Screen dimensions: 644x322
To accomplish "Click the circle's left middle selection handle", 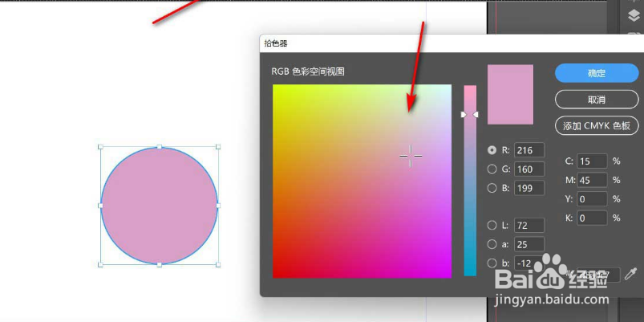I will click(100, 206).
